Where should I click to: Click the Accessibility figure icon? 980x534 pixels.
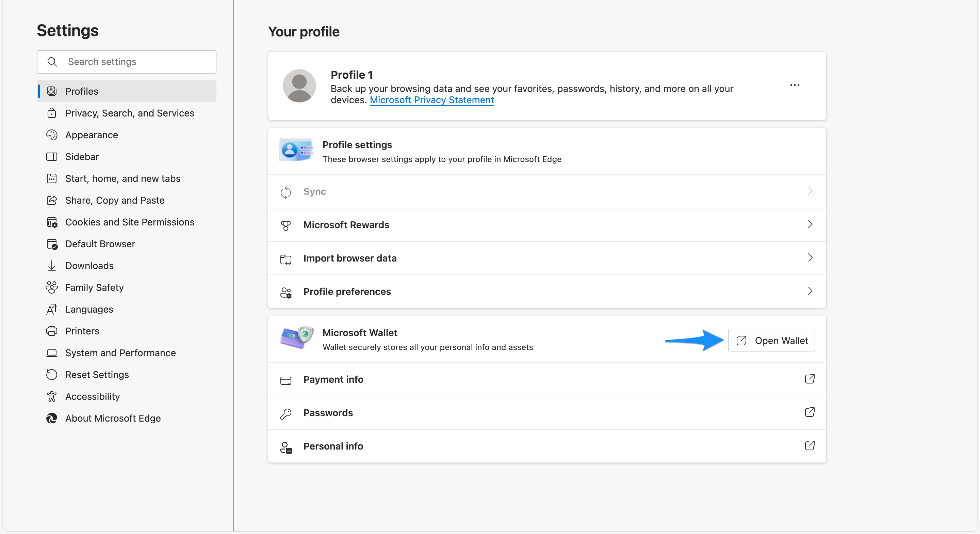(x=52, y=396)
